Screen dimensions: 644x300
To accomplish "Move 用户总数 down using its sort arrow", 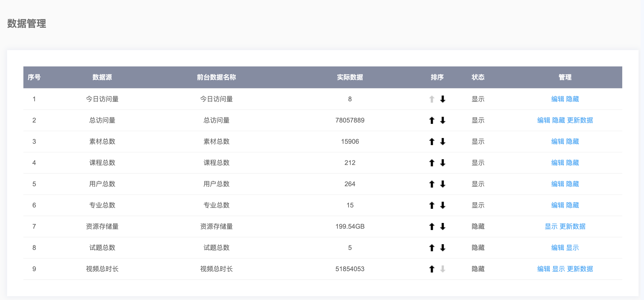I will click(443, 184).
